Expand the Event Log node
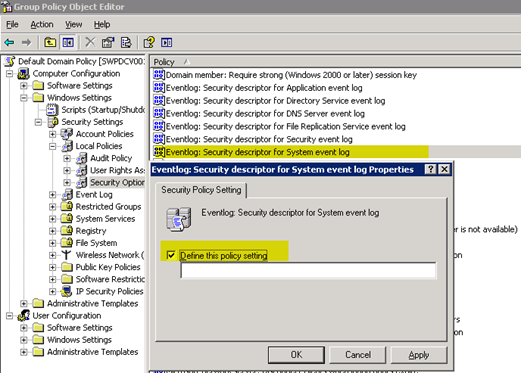 click(x=52, y=195)
